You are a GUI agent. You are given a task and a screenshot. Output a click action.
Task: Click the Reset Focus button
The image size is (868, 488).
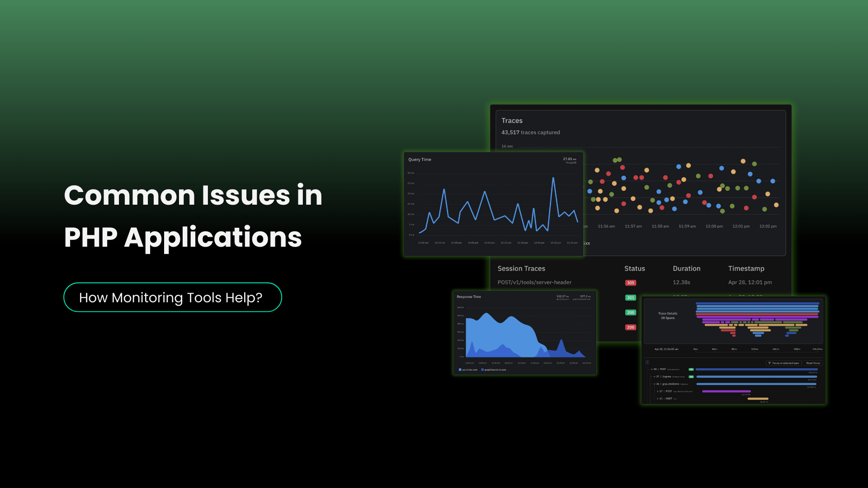[x=813, y=363]
